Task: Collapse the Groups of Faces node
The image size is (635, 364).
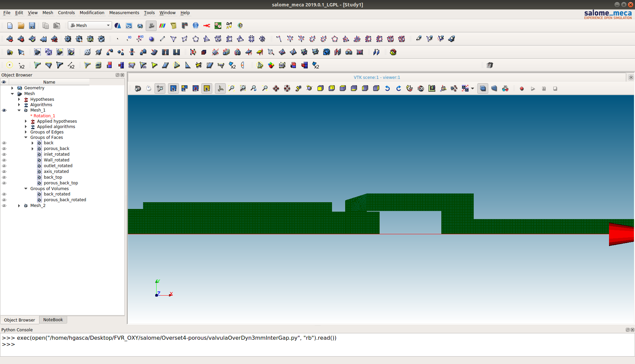Action: 26,138
